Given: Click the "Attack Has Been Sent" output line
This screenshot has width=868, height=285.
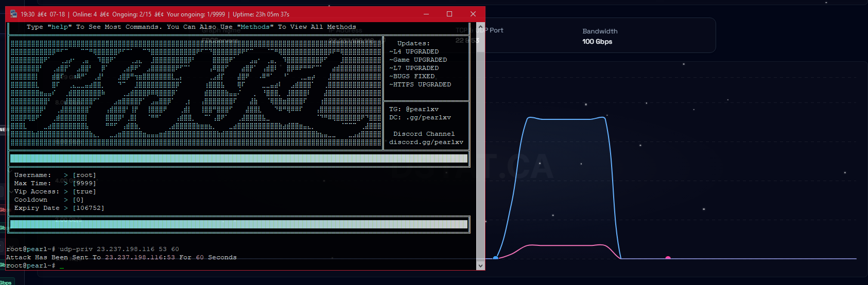Looking at the screenshot, I should (121, 257).
